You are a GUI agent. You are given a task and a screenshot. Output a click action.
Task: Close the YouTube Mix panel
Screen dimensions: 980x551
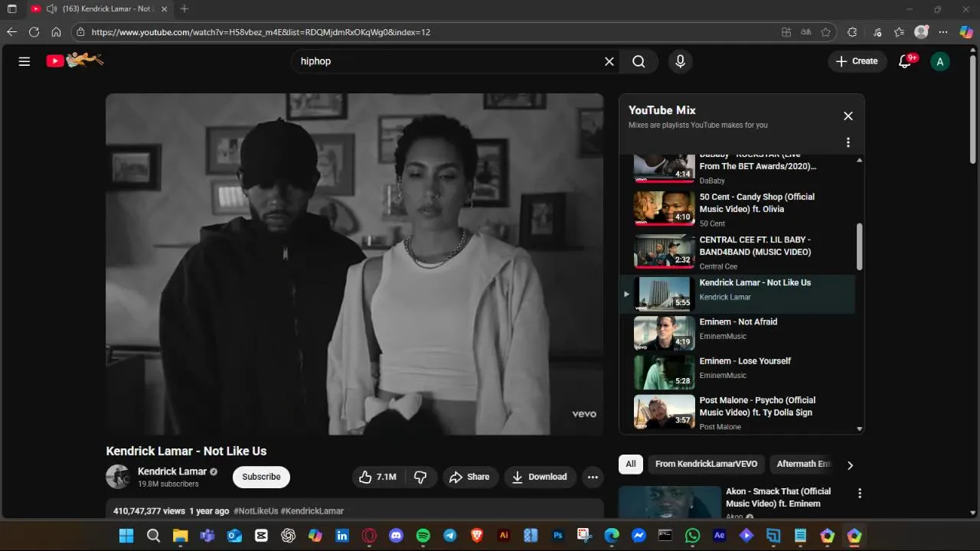pyautogui.click(x=848, y=116)
